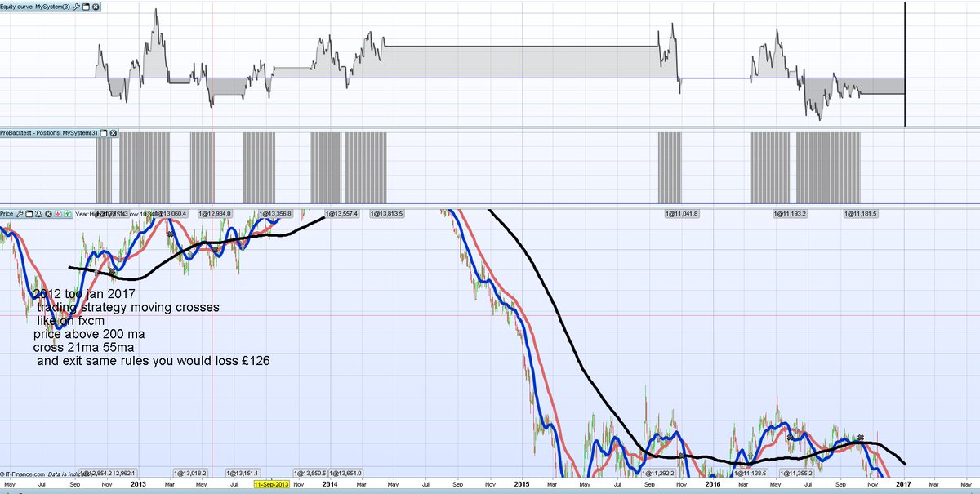
Task: Detach the ProBacktest Positions panel
Action: coord(104,132)
